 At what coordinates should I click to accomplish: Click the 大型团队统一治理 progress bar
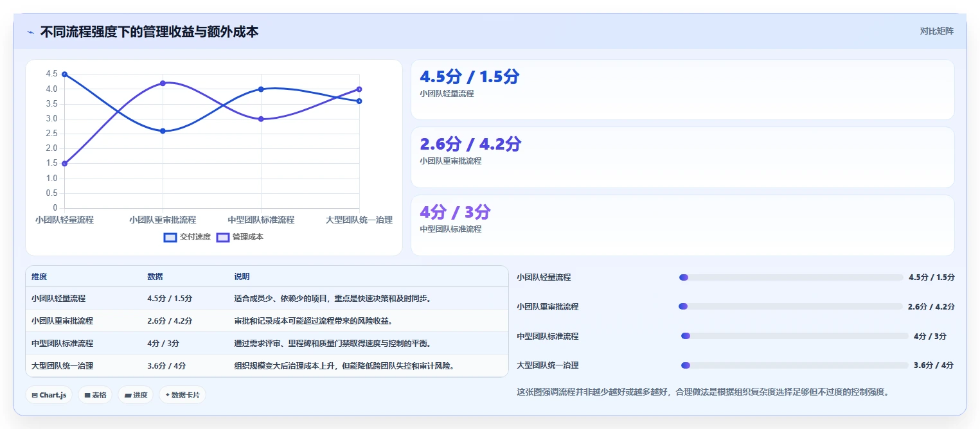click(x=795, y=365)
